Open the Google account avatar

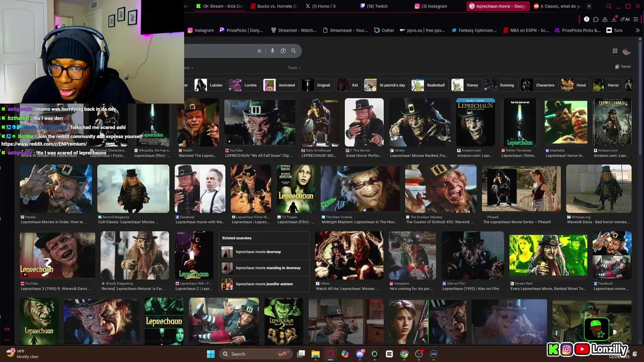tap(626, 51)
